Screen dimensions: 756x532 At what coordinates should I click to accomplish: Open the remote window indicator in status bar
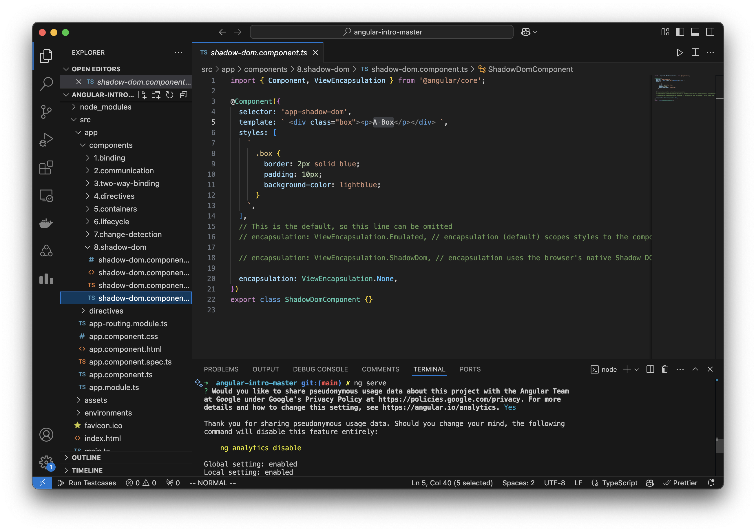(x=43, y=483)
